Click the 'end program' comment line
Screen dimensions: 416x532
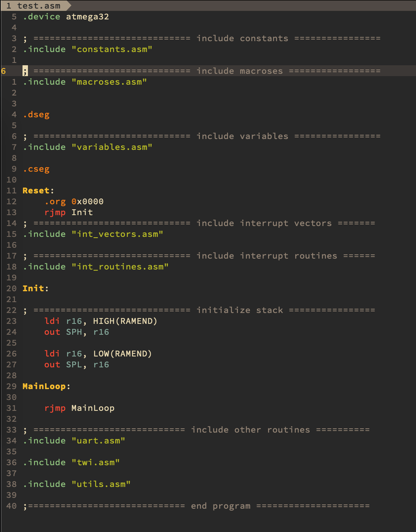pos(196,506)
